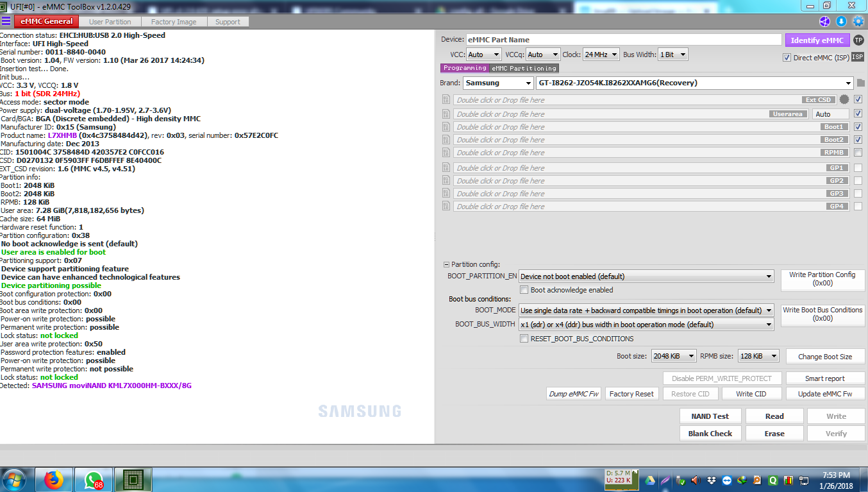Click the file icon on Userarea row

tap(446, 114)
